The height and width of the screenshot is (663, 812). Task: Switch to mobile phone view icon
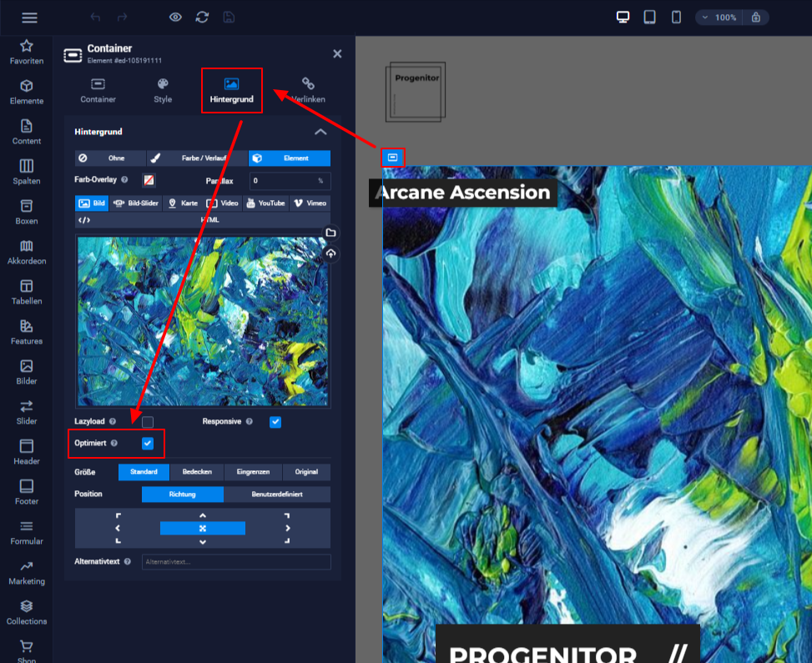tap(676, 17)
